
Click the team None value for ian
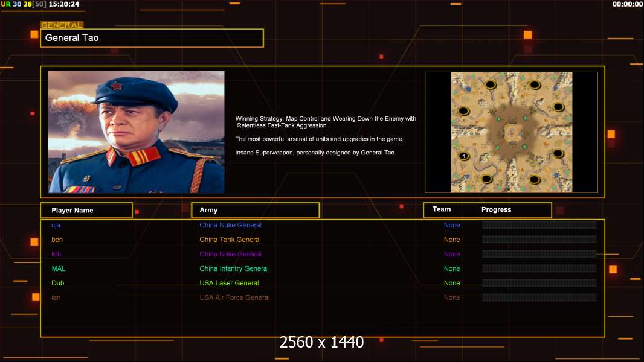coord(452,297)
